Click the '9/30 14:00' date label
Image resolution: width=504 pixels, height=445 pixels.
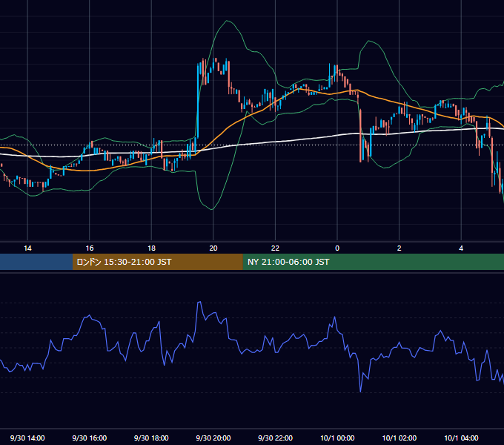tap(27, 438)
